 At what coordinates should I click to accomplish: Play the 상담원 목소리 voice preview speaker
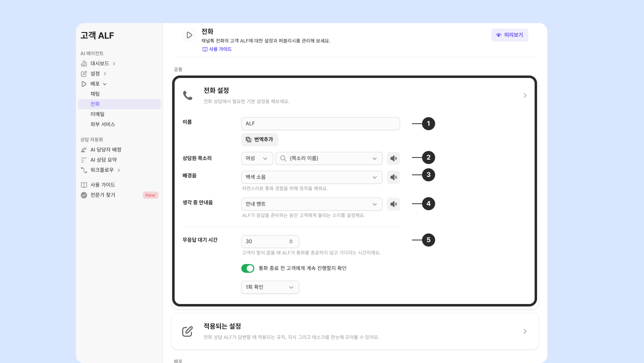(x=393, y=158)
